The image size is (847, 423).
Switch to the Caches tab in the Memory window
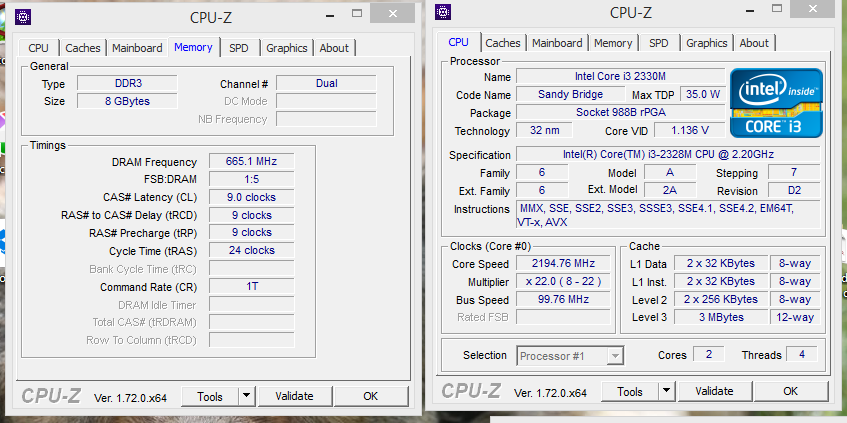tap(83, 48)
